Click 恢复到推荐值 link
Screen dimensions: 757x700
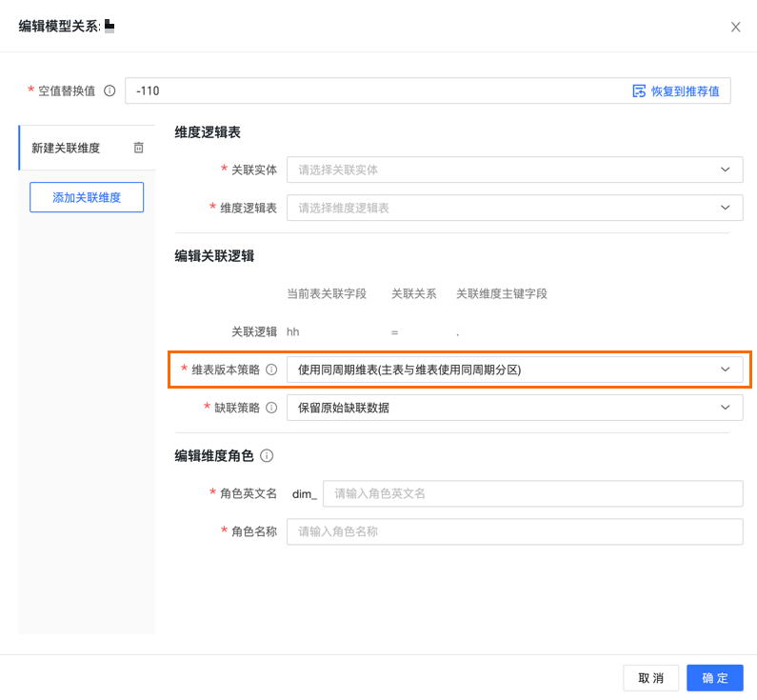coord(685,91)
